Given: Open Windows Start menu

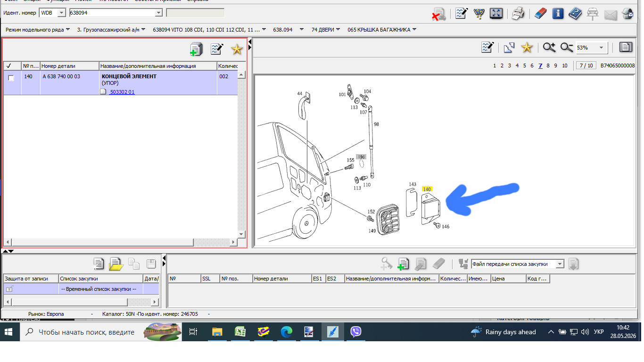Looking at the screenshot, I should 8,332.
